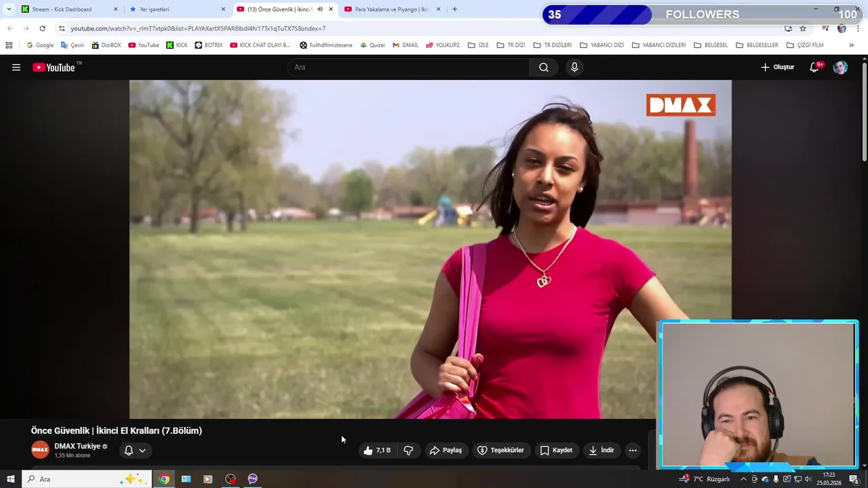Open the tab search dropdown arrow
This screenshot has height=488, width=868.
pyautogui.click(x=9, y=9)
